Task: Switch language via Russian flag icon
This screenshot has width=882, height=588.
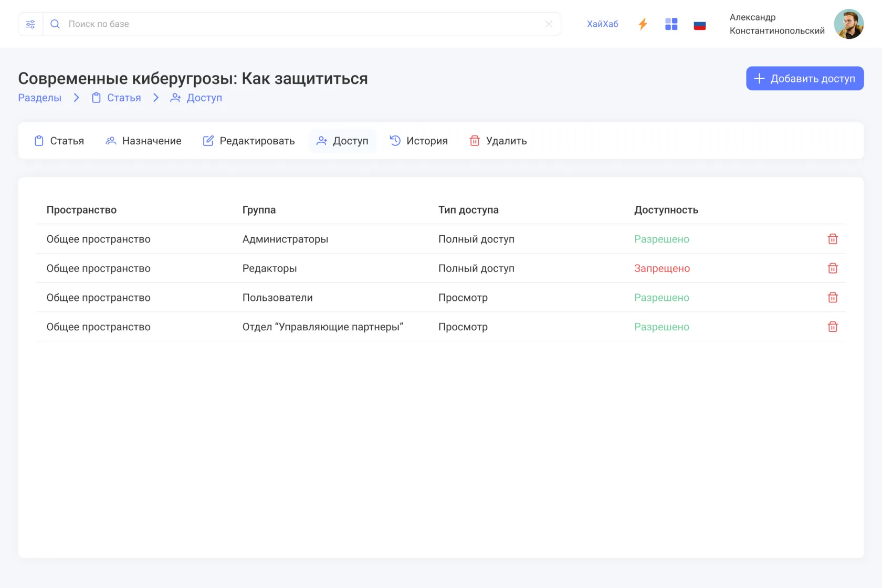Action: pyautogui.click(x=699, y=24)
